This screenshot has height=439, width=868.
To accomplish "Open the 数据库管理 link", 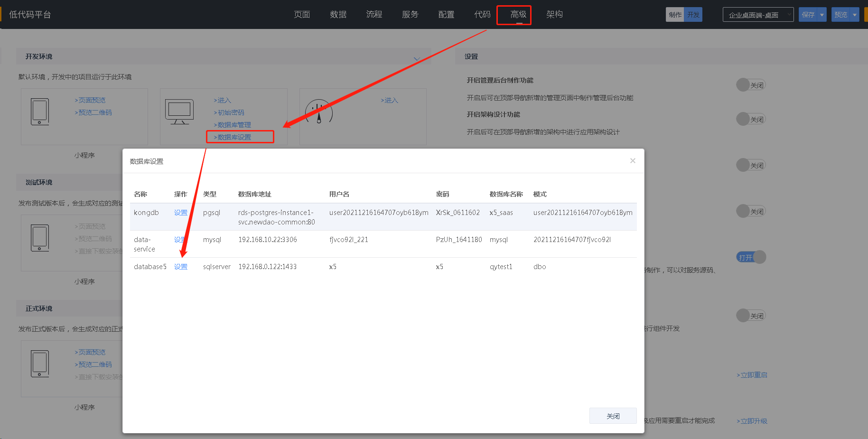I will pyautogui.click(x=233, y=125).
